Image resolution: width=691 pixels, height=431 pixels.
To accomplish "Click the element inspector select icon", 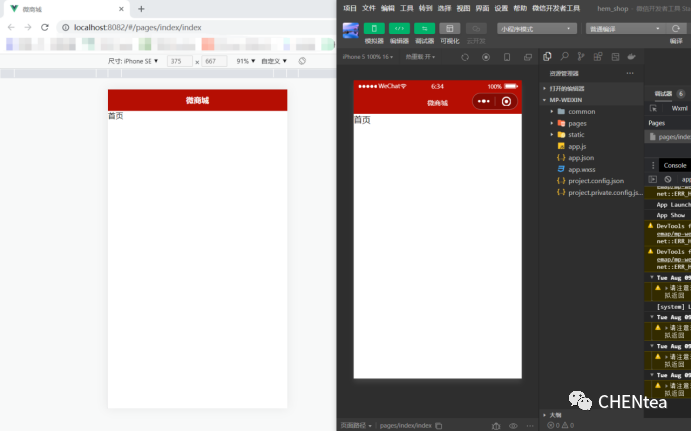I will 653,108.
